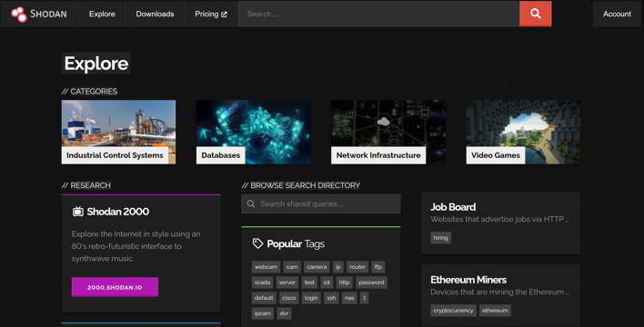Select the ftp tag
Viewport: 644px width, 327px height.
pyautogui.click(x=377, y=267)
